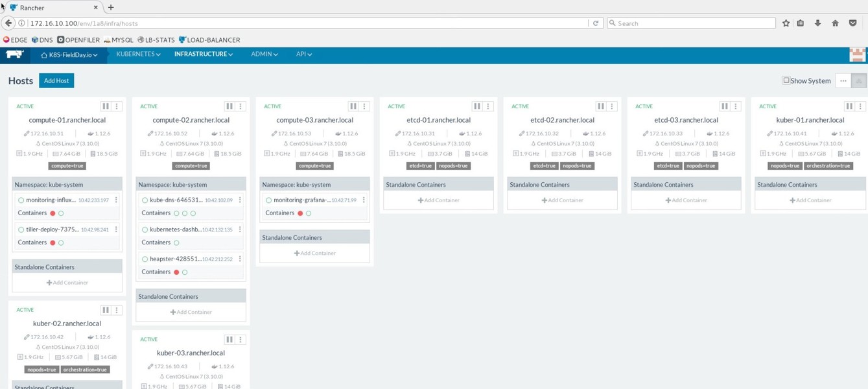Open tiller-deploy pod actions menu
Image resolution: width=868 pixels, height=389 pixels.
[116, 229]
